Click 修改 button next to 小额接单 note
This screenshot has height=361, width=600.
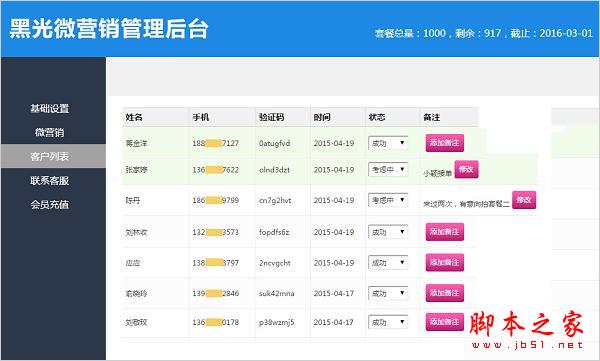pyautogui.click(x=466, y=169)
